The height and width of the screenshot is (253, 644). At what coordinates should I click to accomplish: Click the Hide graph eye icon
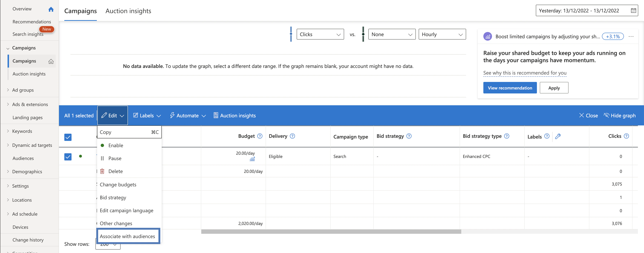click(x=606, y=115)
